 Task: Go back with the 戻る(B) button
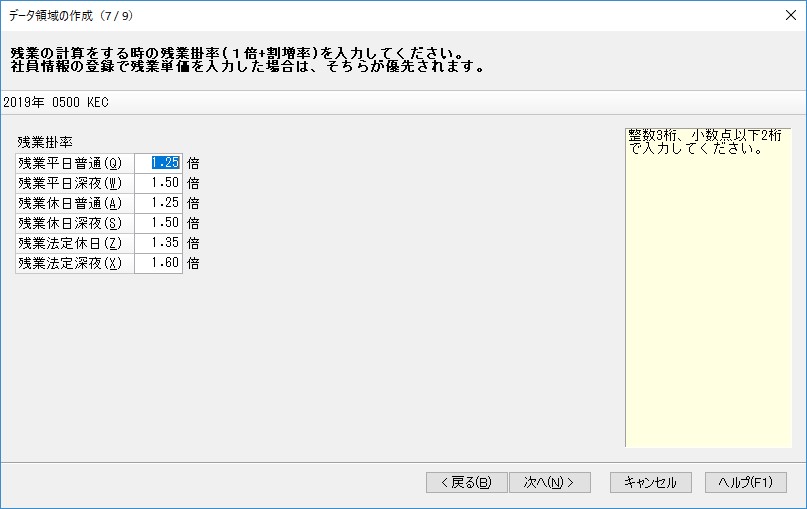click(466, 482)
